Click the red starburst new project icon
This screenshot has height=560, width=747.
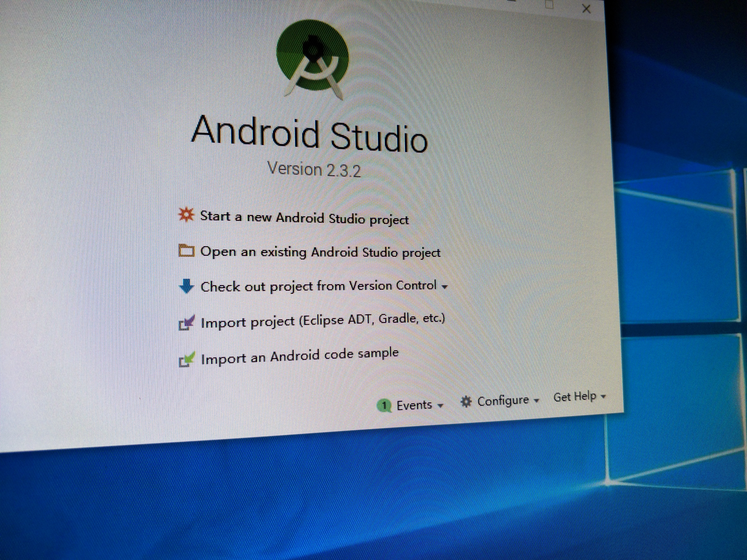[186, 215]
